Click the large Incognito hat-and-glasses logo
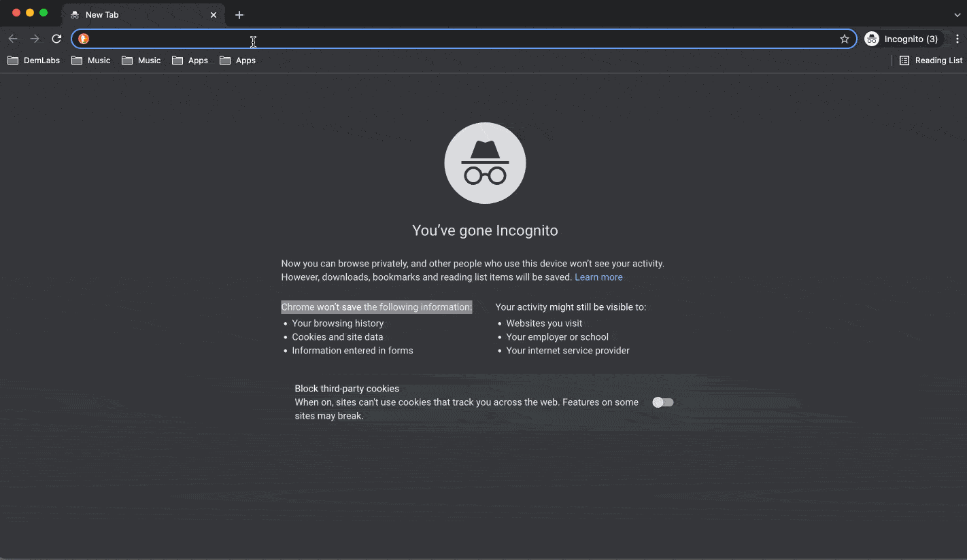Image resolution: width=967 pixels, height=560 pixels. click(485, 163)
